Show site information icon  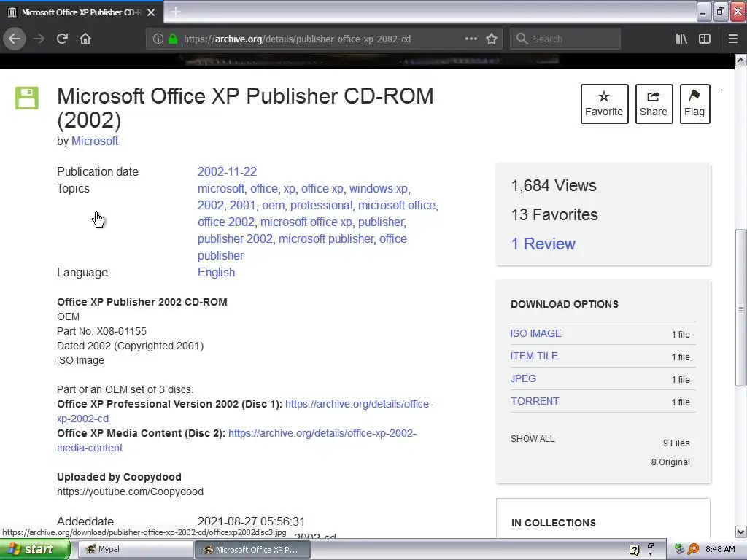click(x=158, y=39)
